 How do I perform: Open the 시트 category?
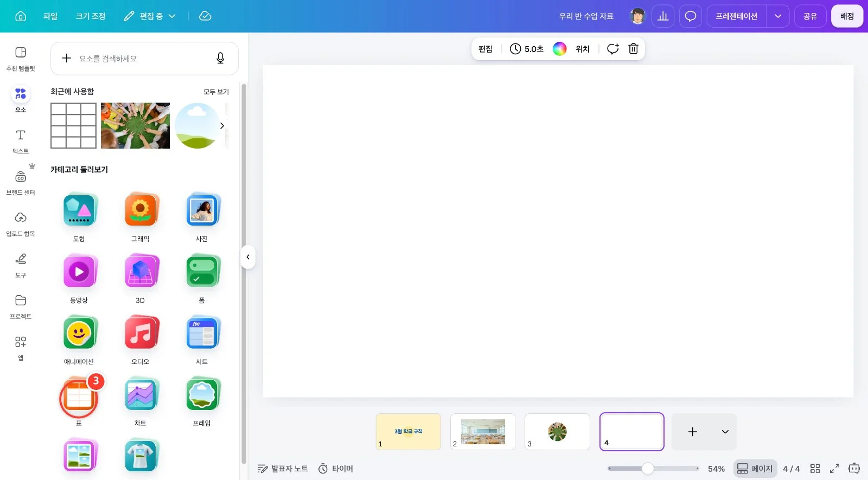click(x=202, y=340)
